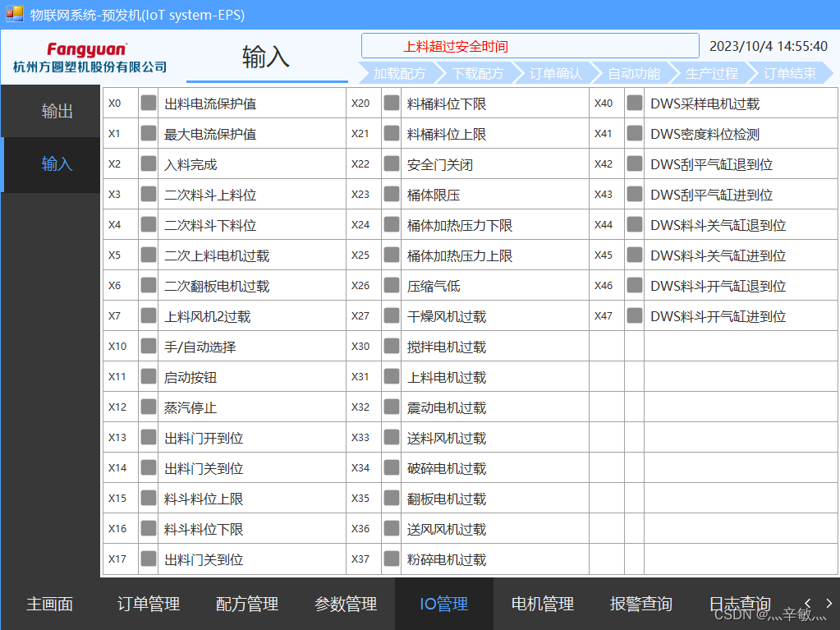Click the X2 入料完成 indicator square
Screen dimensions: 840x630
coord(149,164)
